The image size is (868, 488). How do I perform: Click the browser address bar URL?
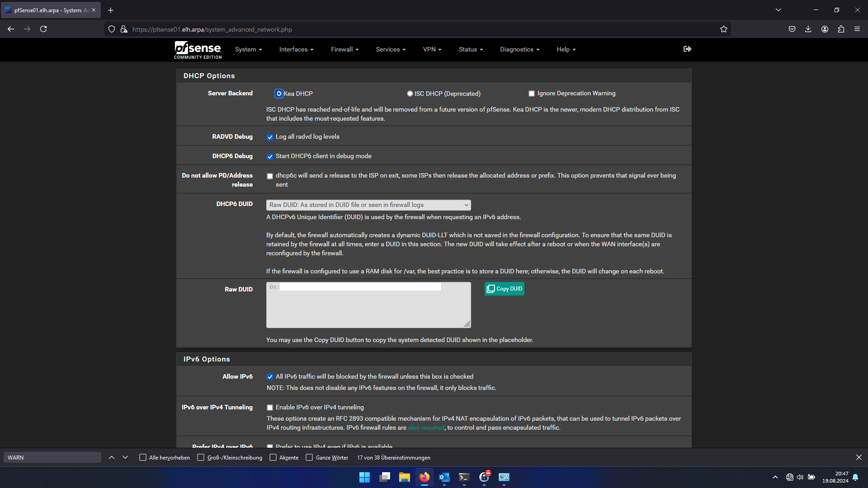(212, 29)
